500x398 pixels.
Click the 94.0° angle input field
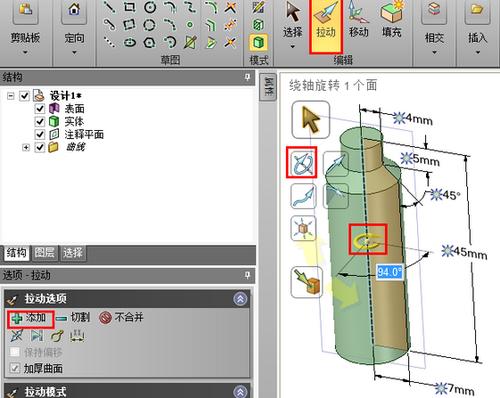390,272
